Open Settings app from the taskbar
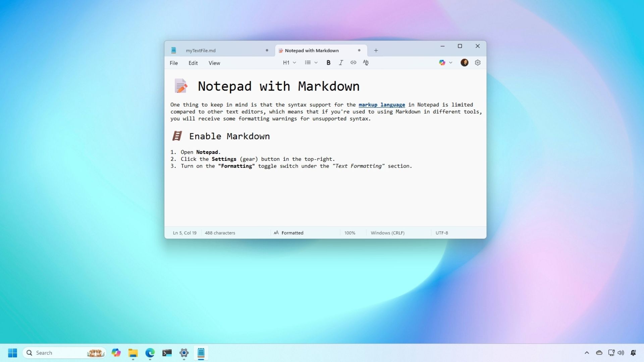Image resolution: width=644 pixels, height=362 pixels. point(184,353)
